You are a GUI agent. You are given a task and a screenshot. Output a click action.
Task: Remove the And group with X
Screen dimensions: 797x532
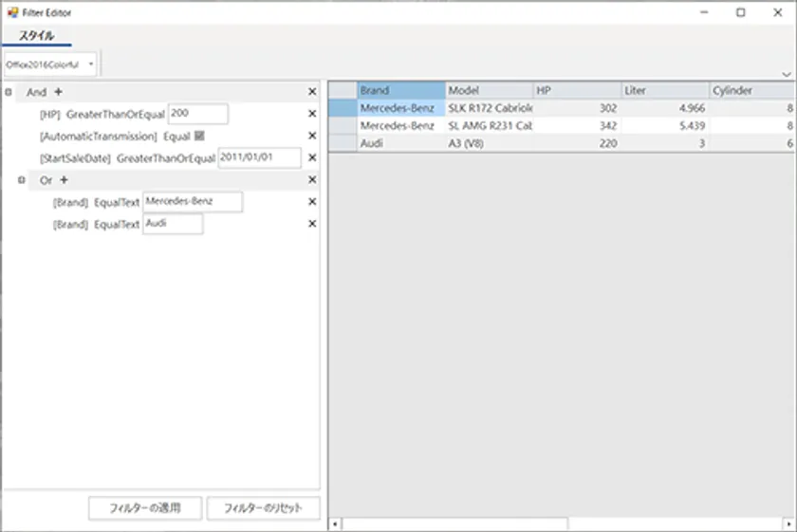[x=312, y=92]
